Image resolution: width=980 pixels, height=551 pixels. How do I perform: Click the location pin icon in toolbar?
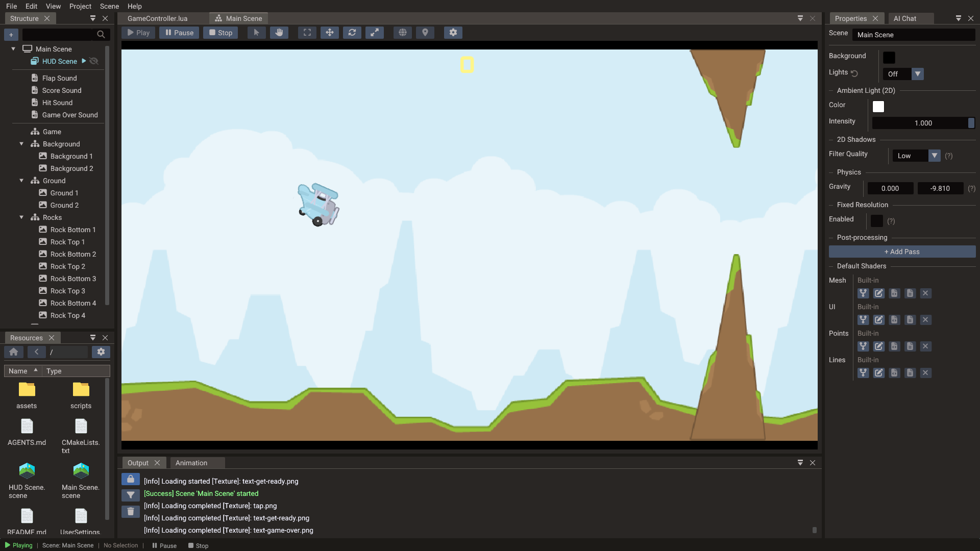(x=425, y=33)
